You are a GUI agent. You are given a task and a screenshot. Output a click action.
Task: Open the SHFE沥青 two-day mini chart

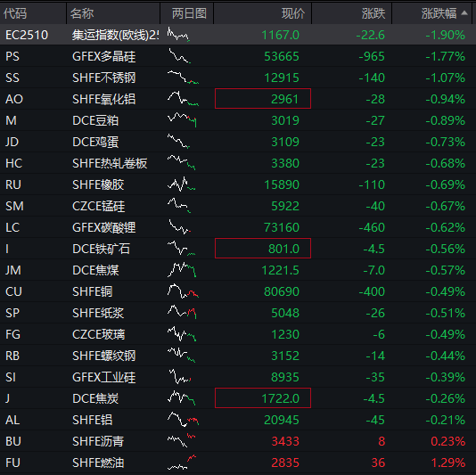pos(181,440)
